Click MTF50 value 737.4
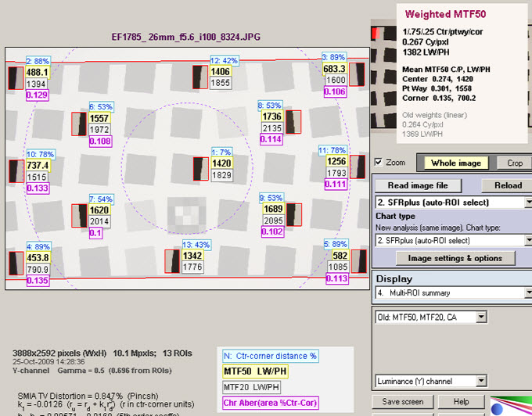This screenshot has width=532, height=416. (x=38, y=166)
